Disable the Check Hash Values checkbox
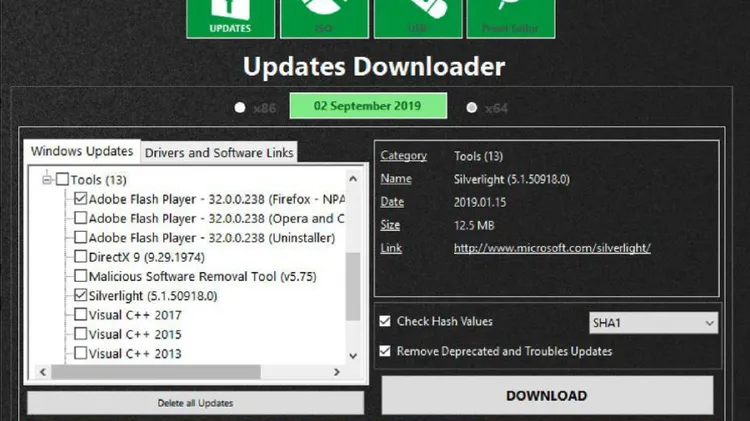 [x=385, y=321]
